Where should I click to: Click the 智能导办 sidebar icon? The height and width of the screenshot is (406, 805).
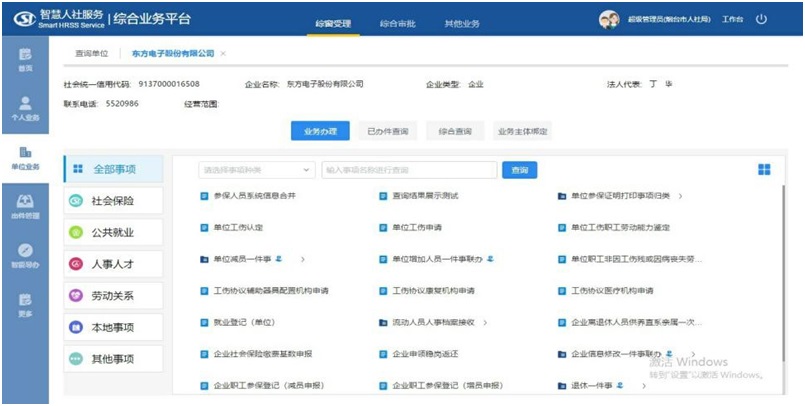26,254
